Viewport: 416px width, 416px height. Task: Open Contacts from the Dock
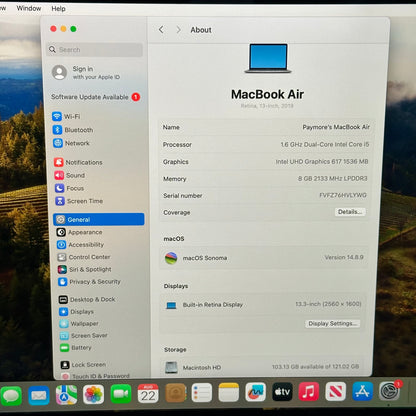[x=175, y=393]
